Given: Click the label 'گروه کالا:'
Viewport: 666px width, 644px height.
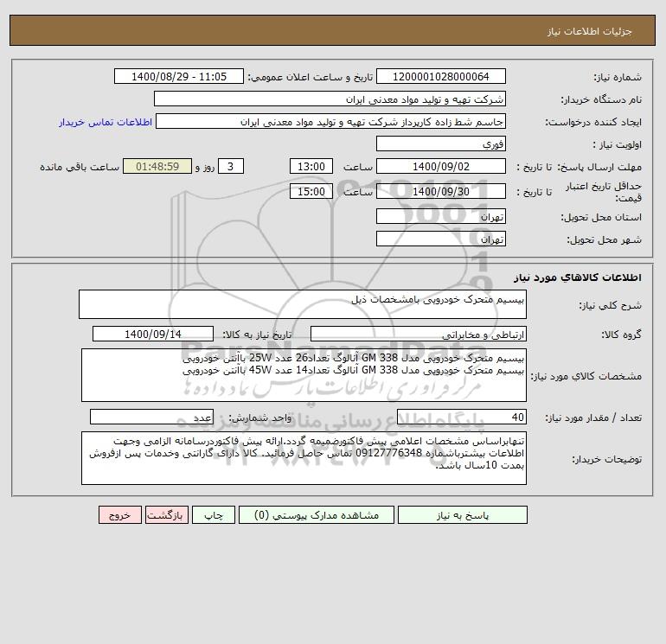Looking at the screenshot, I should click(x=621, y=335).
